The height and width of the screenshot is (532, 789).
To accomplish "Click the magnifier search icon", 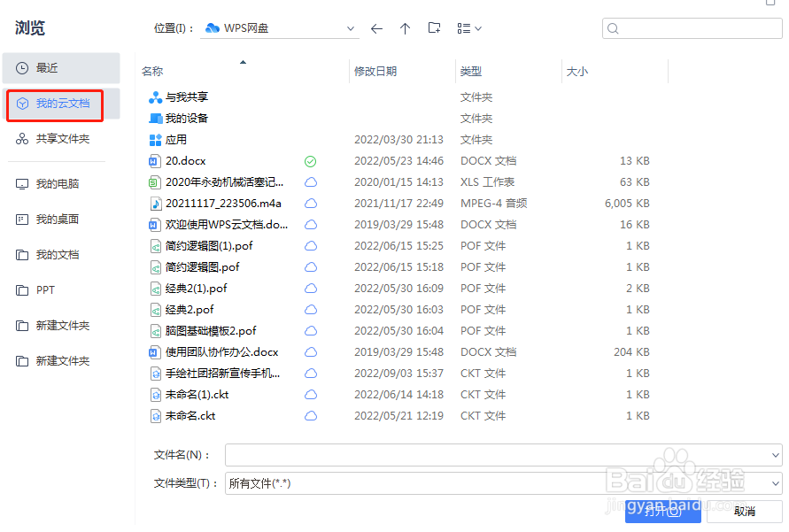I will click(613, 28).
